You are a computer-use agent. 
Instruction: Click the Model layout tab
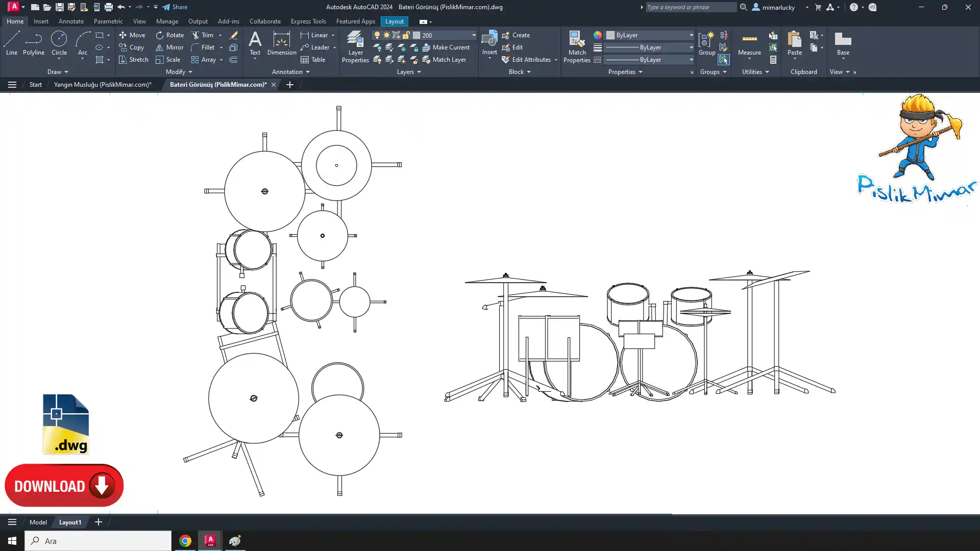pos(38,522)
